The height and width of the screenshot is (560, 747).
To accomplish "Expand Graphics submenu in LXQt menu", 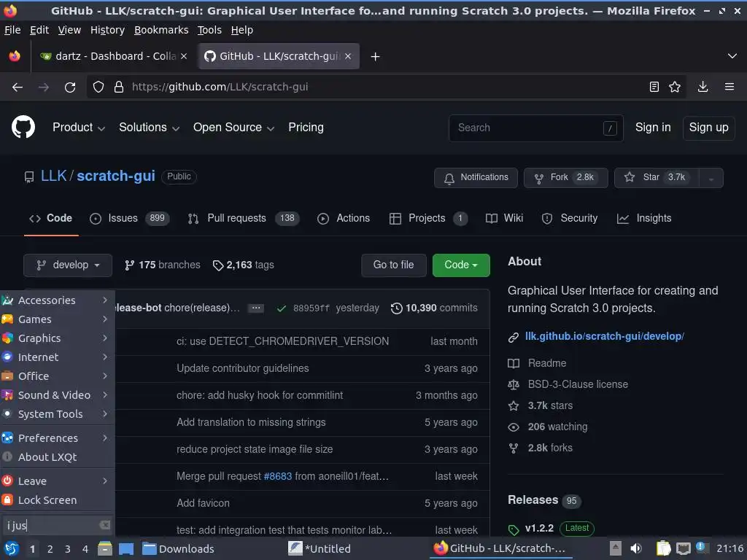I will pyautogui.click(x=57, y=338).
